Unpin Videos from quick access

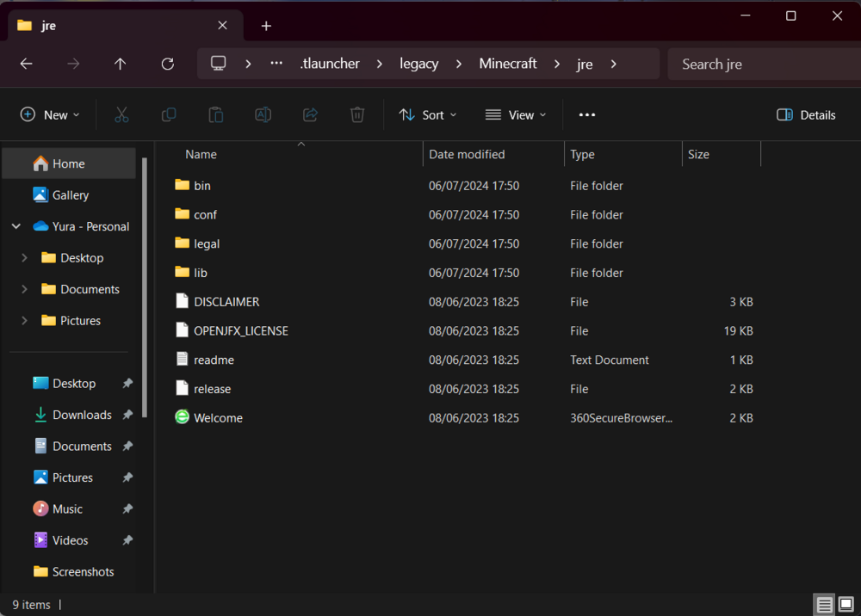tap(127, 540)
